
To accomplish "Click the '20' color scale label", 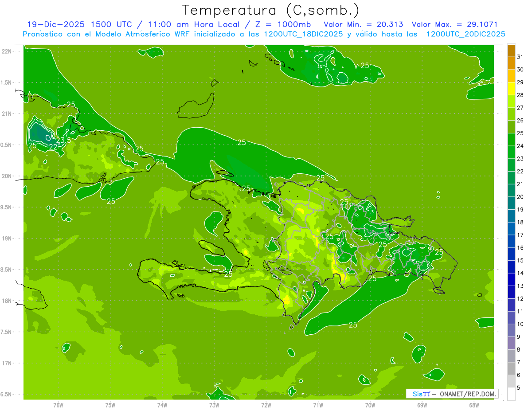I will click(520, 197).
